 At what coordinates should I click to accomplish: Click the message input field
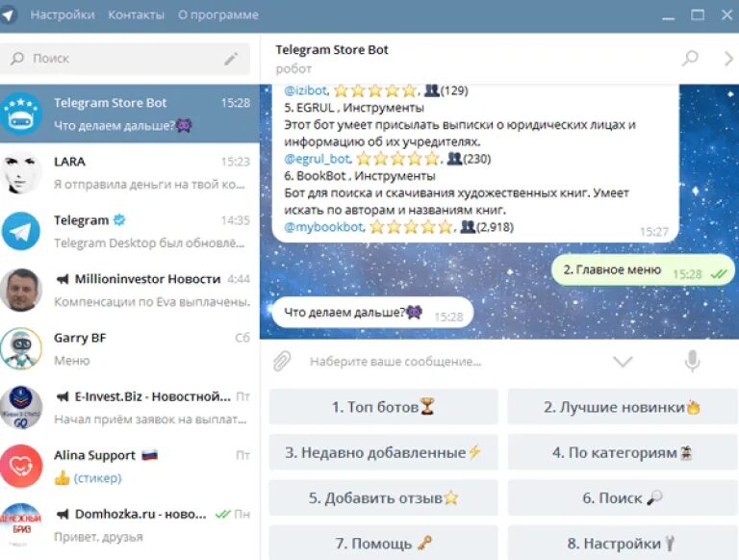click(452, 362)
